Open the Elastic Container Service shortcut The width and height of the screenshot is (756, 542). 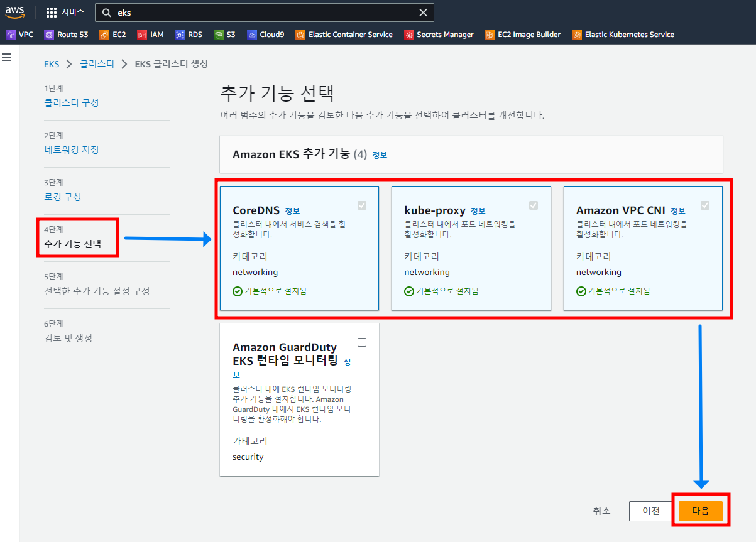click(344, 35)
